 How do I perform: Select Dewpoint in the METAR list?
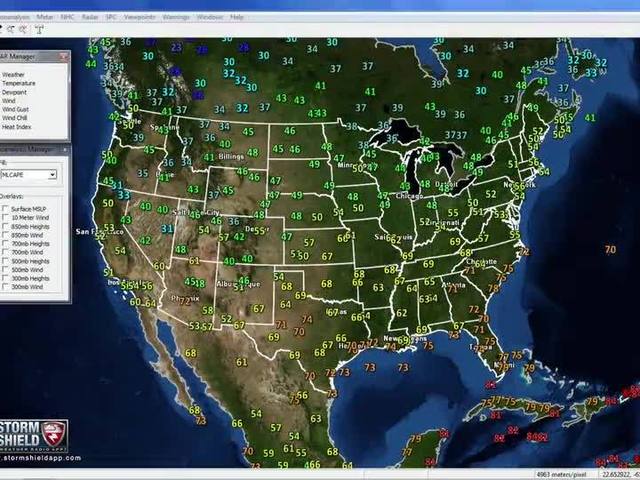(14, 92)
